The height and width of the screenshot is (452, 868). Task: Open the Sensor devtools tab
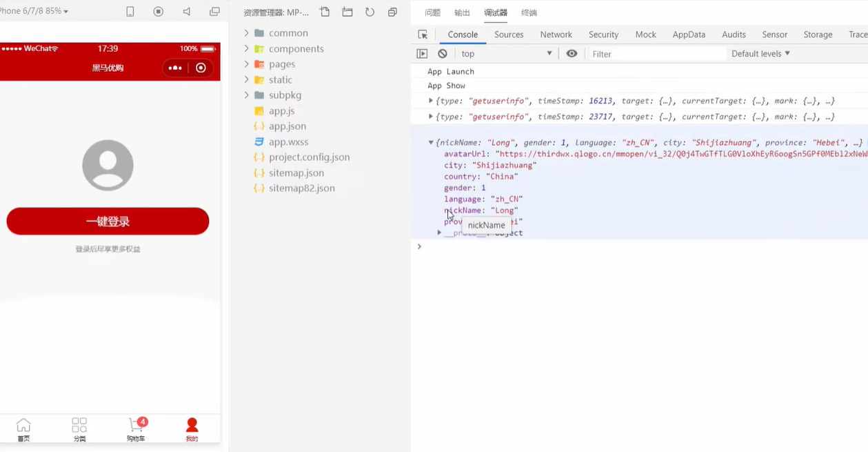774,35
